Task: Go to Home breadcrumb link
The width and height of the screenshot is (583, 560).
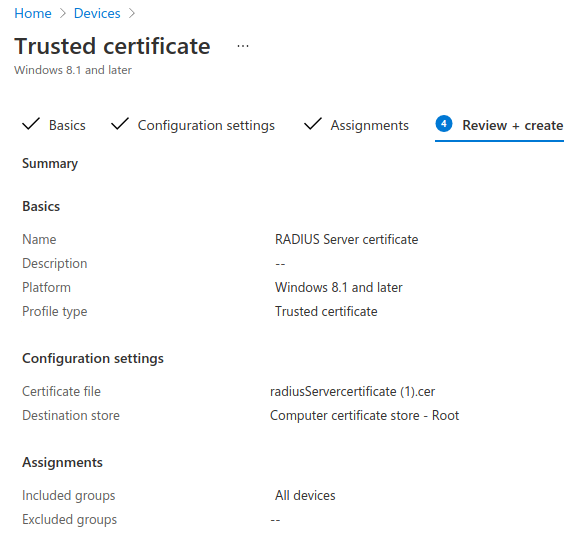Action: (x=33, y=13)
